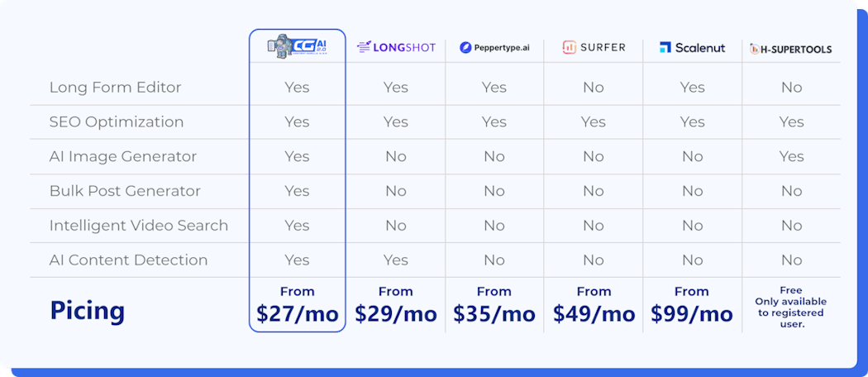Image resolution: width=868 pixels, height=377 pixels.
Task: Click the Intelligent Video Search label
Action: (x=139, y=225)
